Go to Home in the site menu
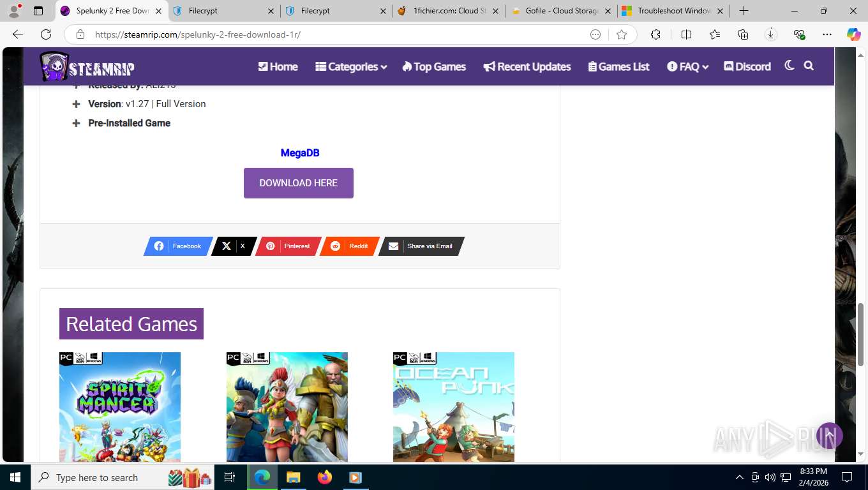The height and width of the screenshot is (490, 868). tap(278, 66)
